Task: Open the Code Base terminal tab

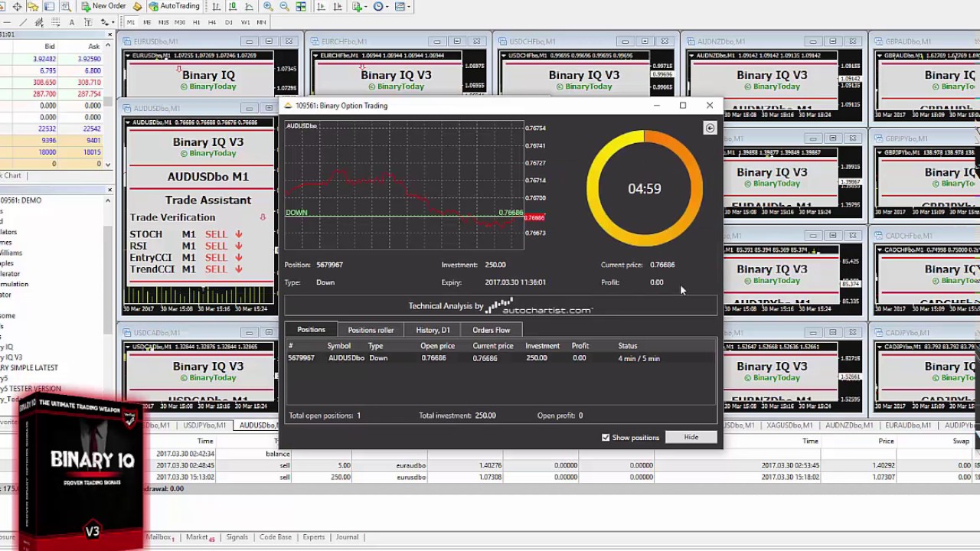Action: click(x=275, y=537)
